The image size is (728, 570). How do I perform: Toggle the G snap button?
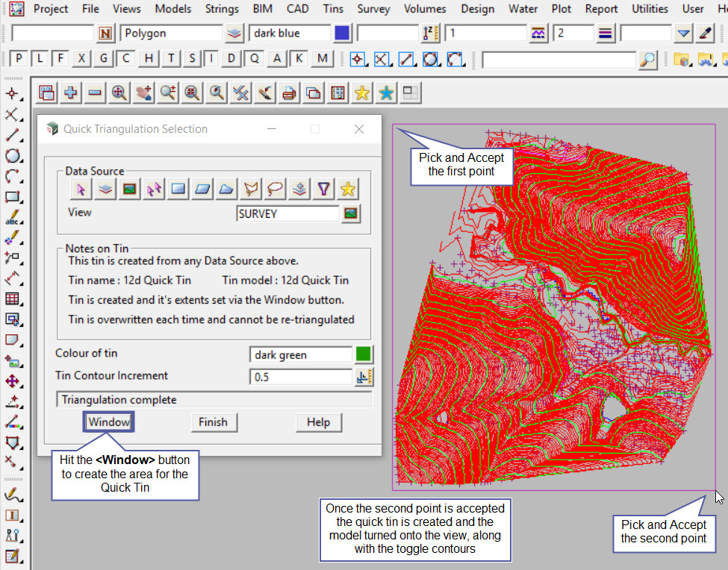(104, 59)
